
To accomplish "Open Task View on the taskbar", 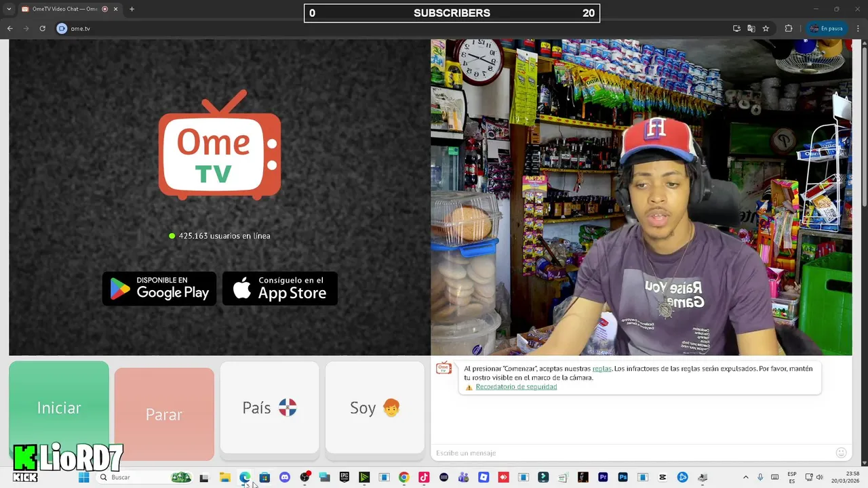I will (203, 477).
